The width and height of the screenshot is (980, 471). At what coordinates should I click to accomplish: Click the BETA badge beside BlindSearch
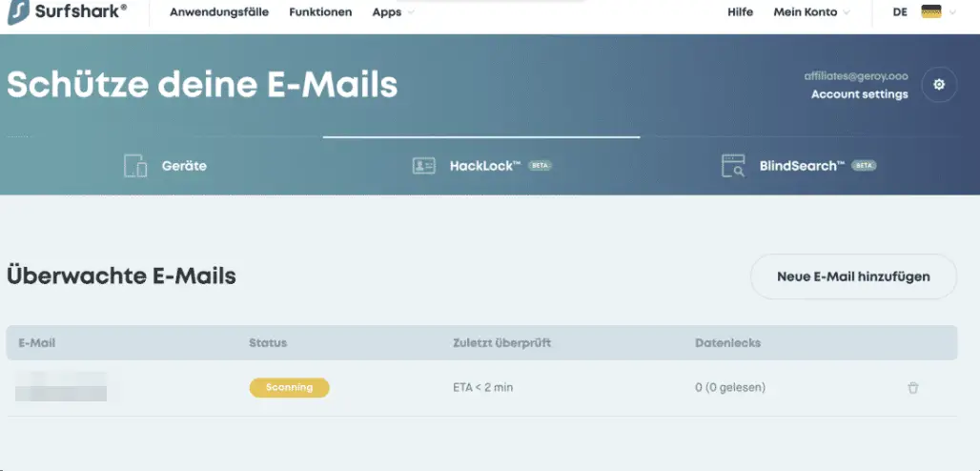tap(864, 166)
